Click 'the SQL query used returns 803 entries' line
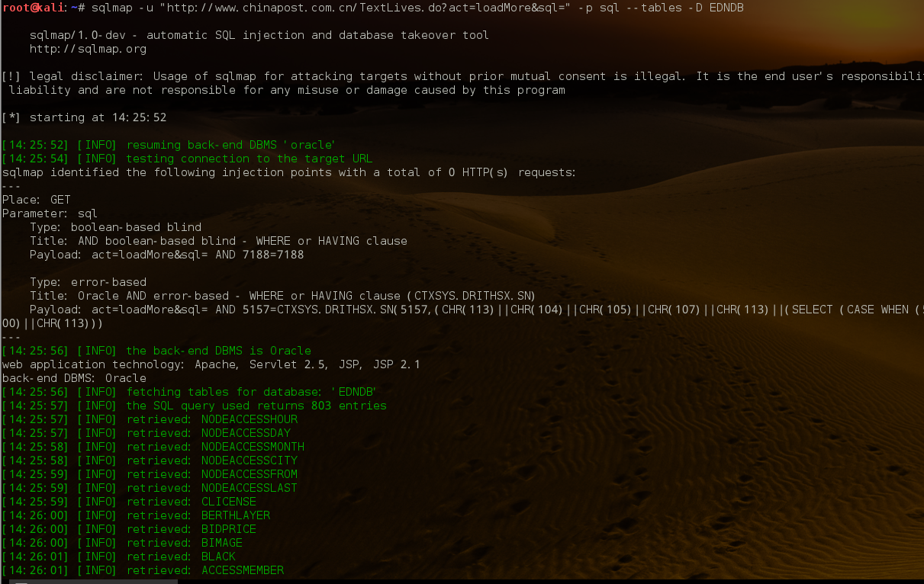This screenshot has width=924, height=584. pos(194,406)
